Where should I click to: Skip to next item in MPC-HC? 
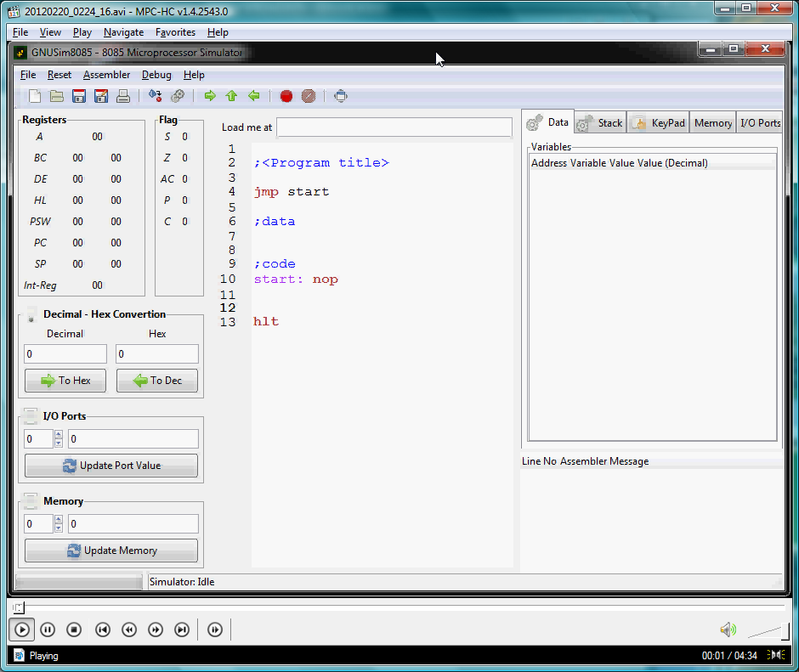click(x=182, y=630)
